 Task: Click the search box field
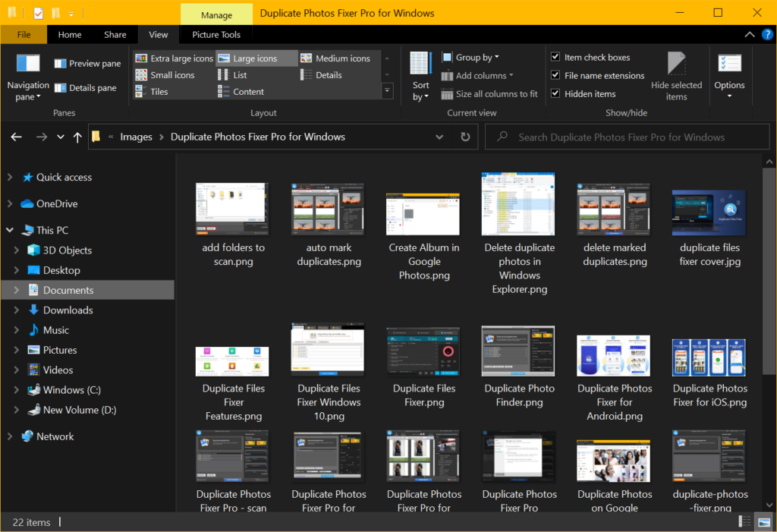point(628,137)
